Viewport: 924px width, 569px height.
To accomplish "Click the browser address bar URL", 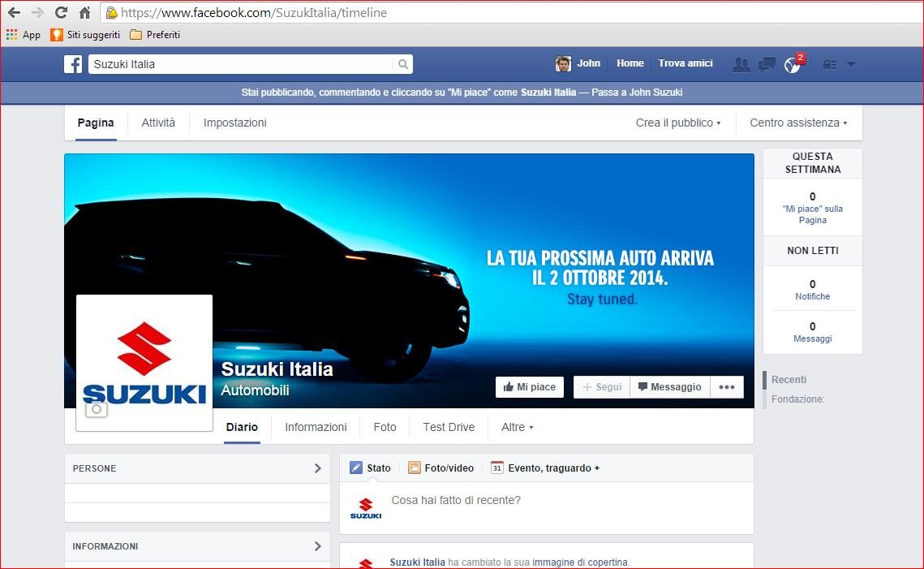I will 254,12.
